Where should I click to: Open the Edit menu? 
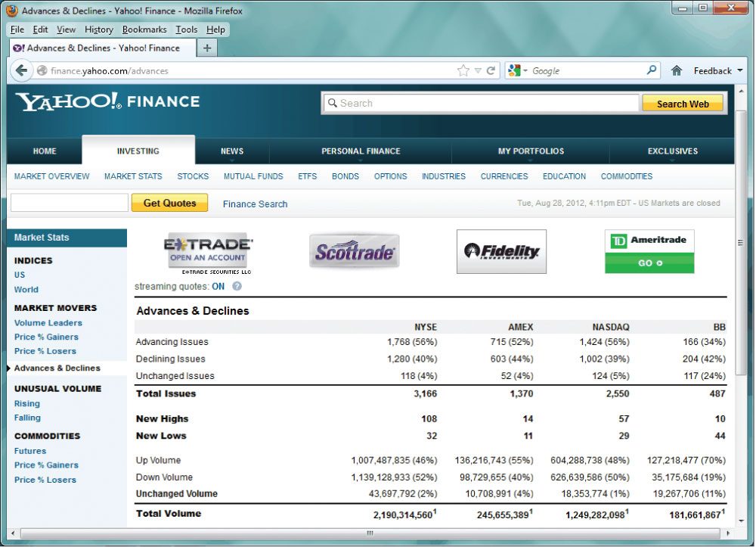pyautogui.click(x=40, y=30)
